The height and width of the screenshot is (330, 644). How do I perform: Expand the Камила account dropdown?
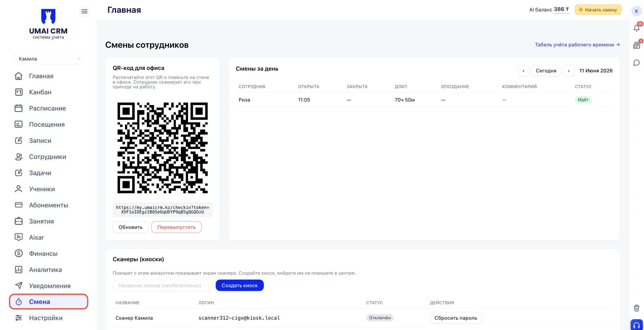(48, 59)
